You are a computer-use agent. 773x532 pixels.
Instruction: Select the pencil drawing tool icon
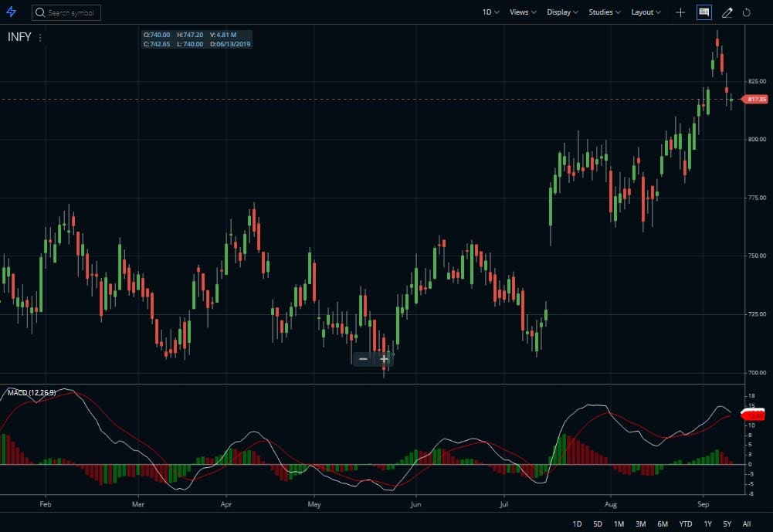point(727,12)
